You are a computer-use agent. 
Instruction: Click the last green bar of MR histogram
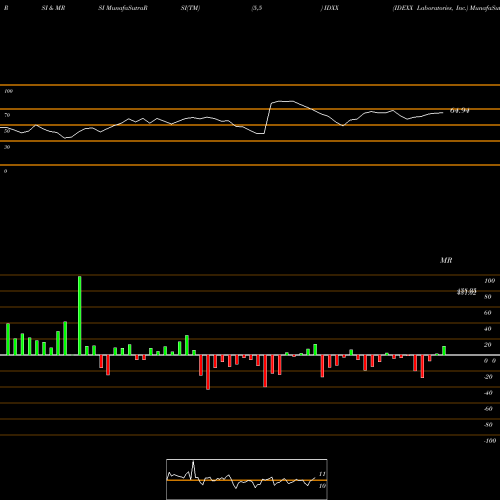(x=444, y=351)
